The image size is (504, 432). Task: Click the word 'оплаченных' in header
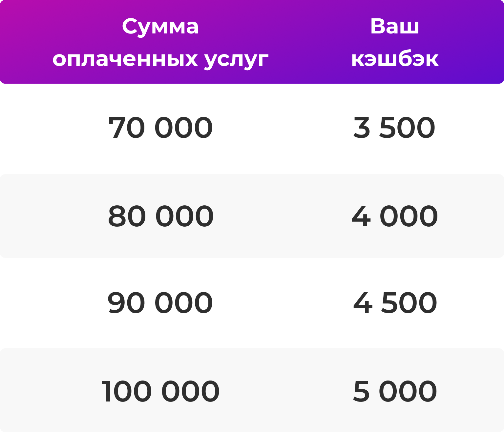[125, 59]
